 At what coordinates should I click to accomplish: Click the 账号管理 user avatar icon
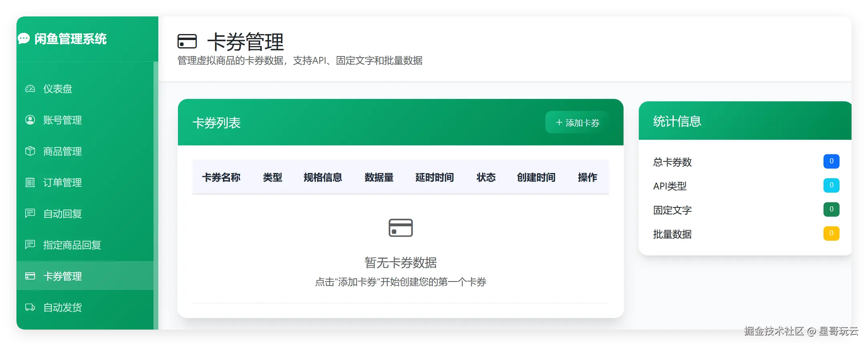[x=30, y=120]
